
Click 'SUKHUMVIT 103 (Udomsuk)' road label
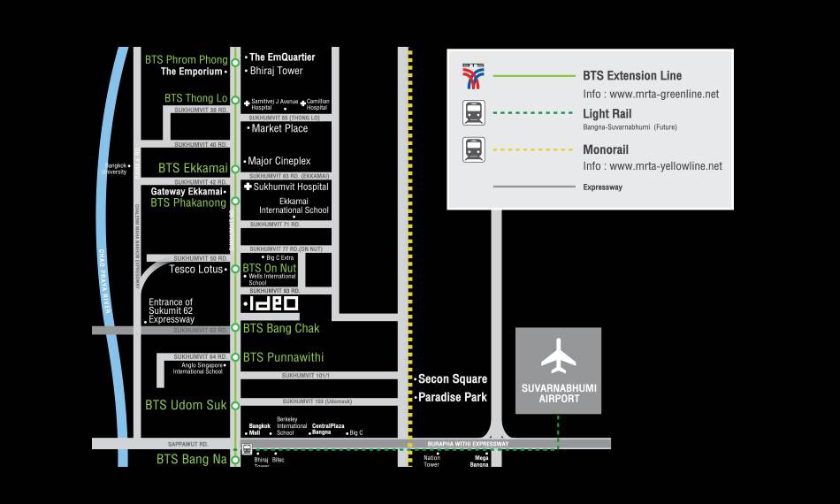(x=317, y=401)
